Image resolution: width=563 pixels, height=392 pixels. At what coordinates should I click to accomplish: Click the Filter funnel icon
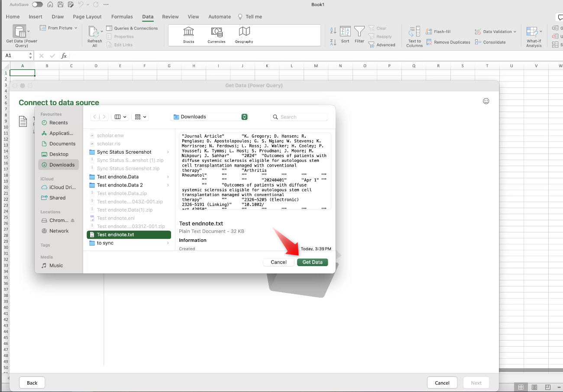[359, 32]
